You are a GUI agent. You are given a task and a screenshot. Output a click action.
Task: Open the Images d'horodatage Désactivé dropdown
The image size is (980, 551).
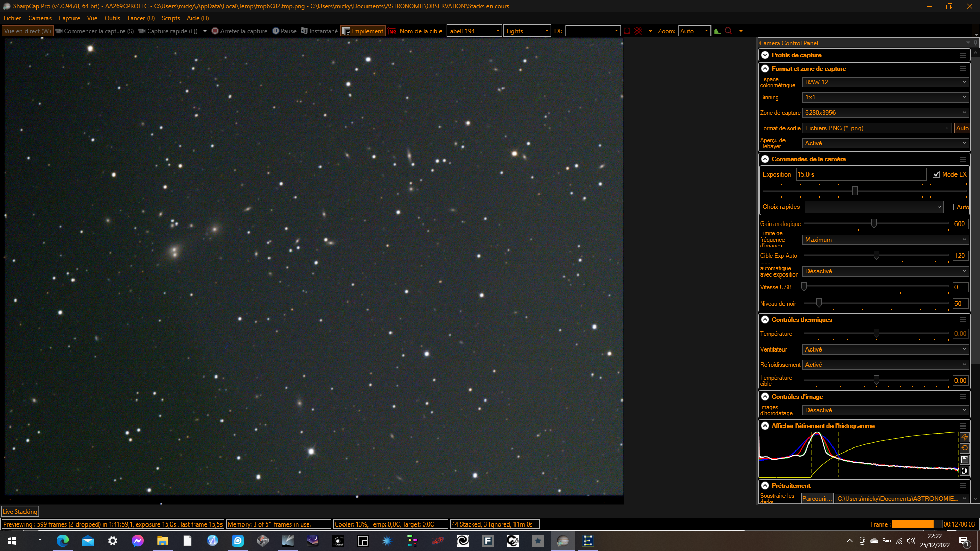coord(886,410)
